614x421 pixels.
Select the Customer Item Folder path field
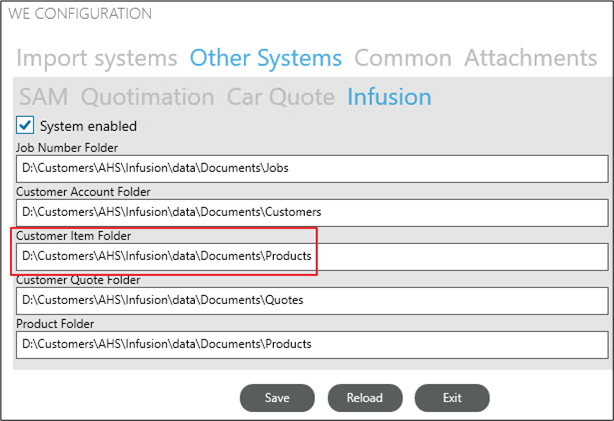click(312, 257)
